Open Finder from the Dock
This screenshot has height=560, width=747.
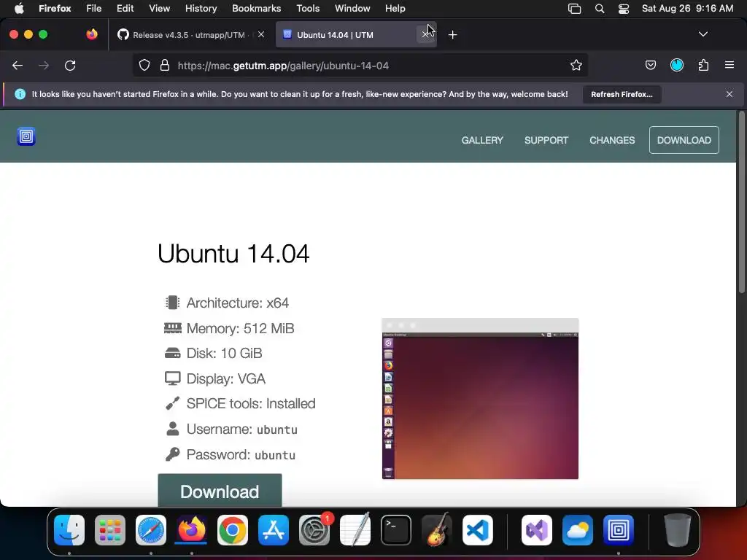(69, 530)
